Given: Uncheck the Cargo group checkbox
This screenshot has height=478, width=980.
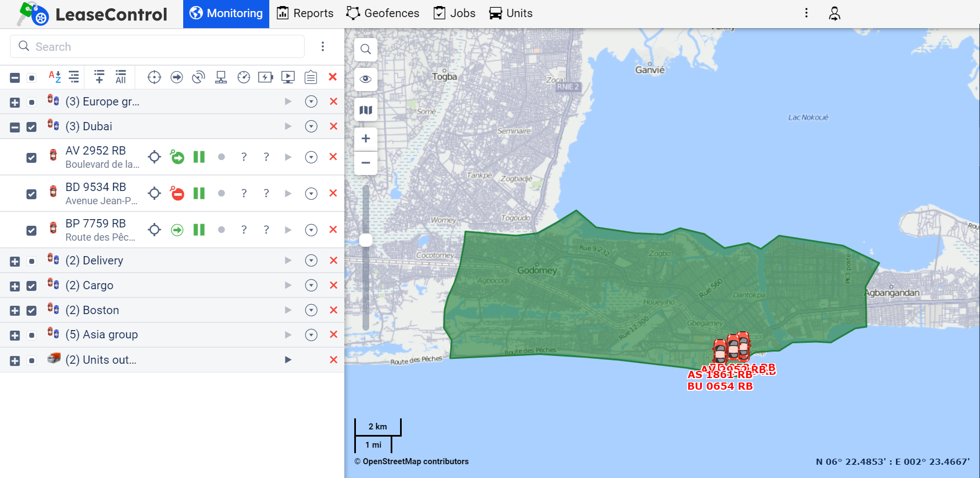Looking at the screenshot, I should [x=31, y=286].
